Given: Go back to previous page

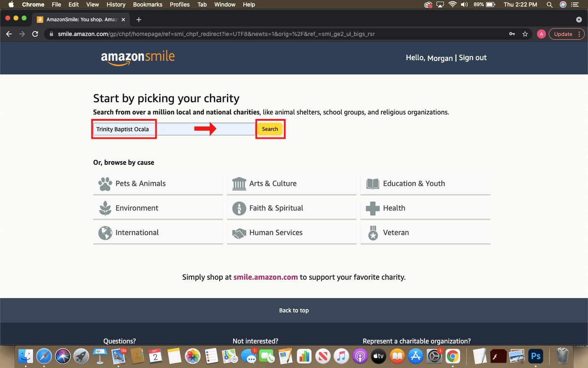Looking at the screenshot, I should point(9,34).
